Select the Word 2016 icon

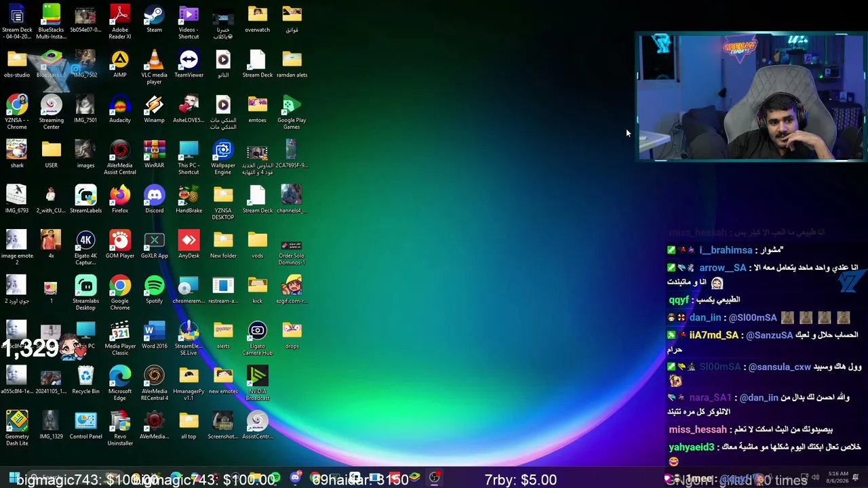click(154, 335)
